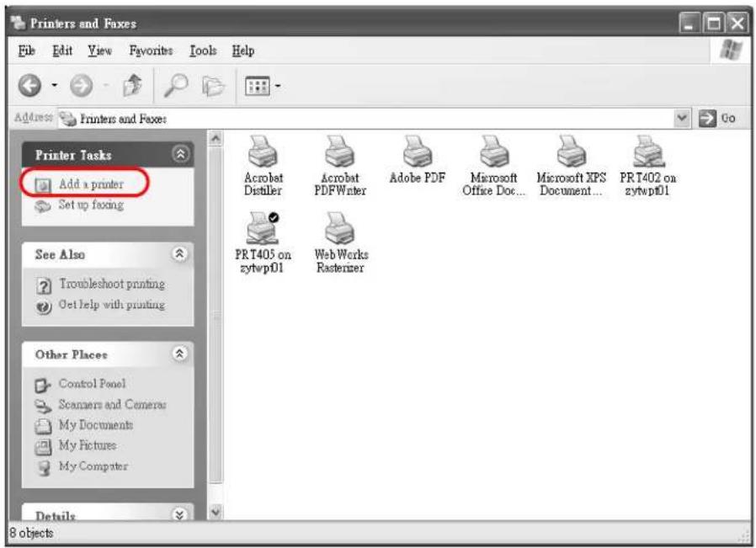The height and width of the screenshot is (548, 756).
Task: Collapse the Other Places panel
Action: (x=180, y=354)
